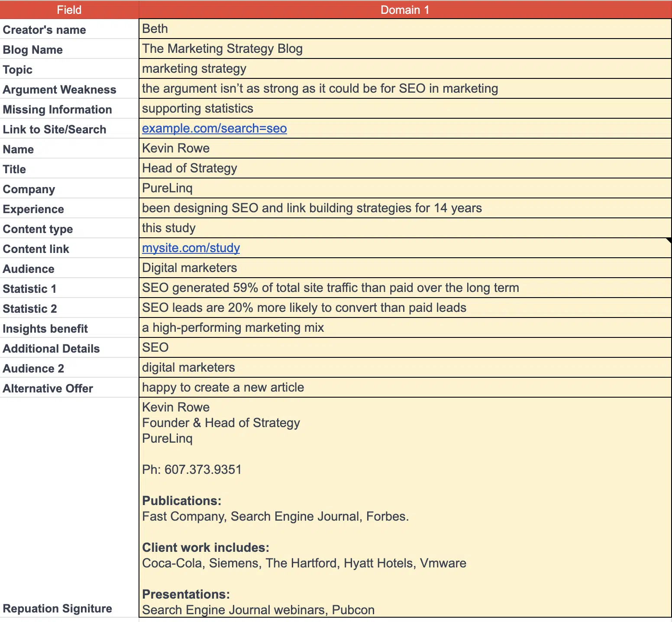The image size is (672, 622).
Task: Open the example.com/search=seo link
Action: [x=214, y=129]
